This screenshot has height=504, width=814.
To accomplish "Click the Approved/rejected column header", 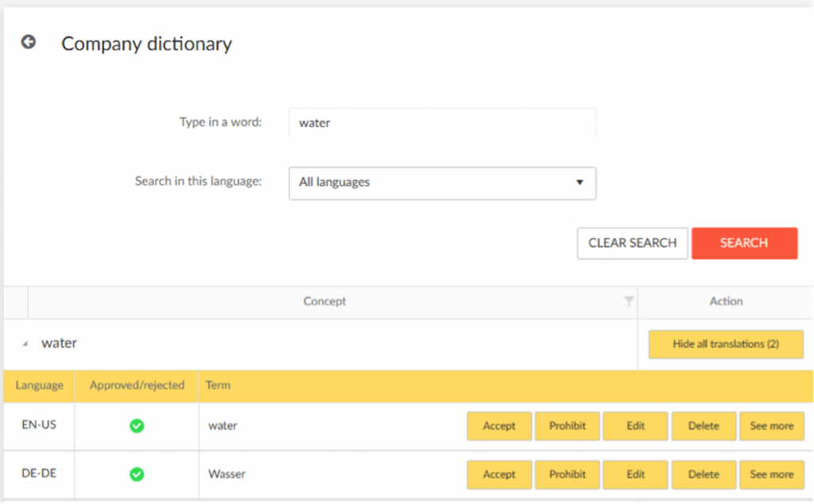I will pos(137,385).
